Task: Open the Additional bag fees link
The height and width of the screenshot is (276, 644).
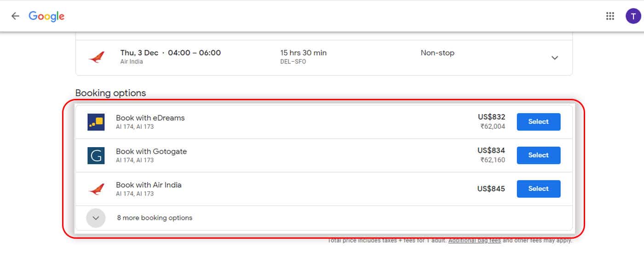Action: tap(475, 240)
